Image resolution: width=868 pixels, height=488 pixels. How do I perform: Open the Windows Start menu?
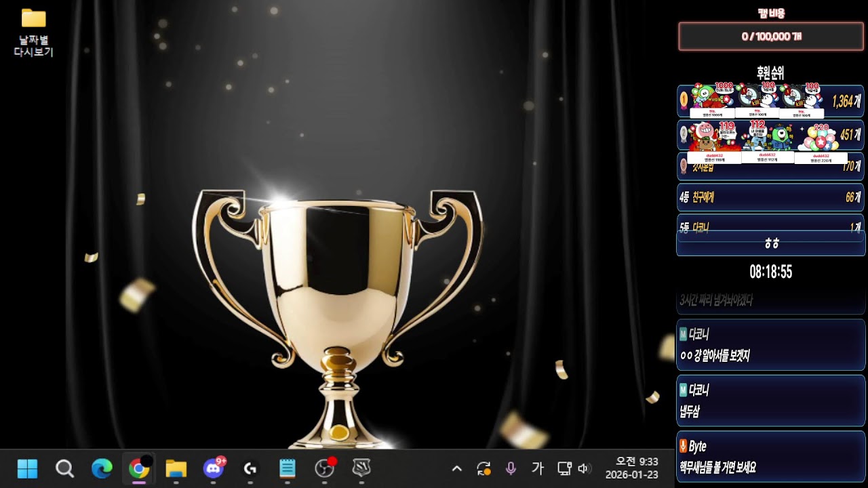coord(27,468)
